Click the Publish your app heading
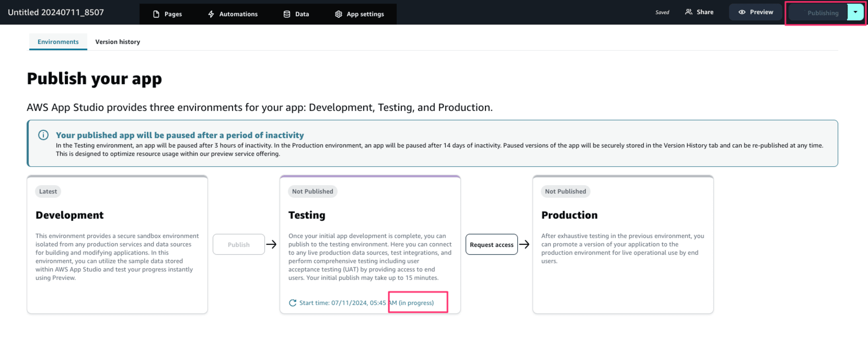The height and width of the screenshot is (362, 868). coord(94,79)
